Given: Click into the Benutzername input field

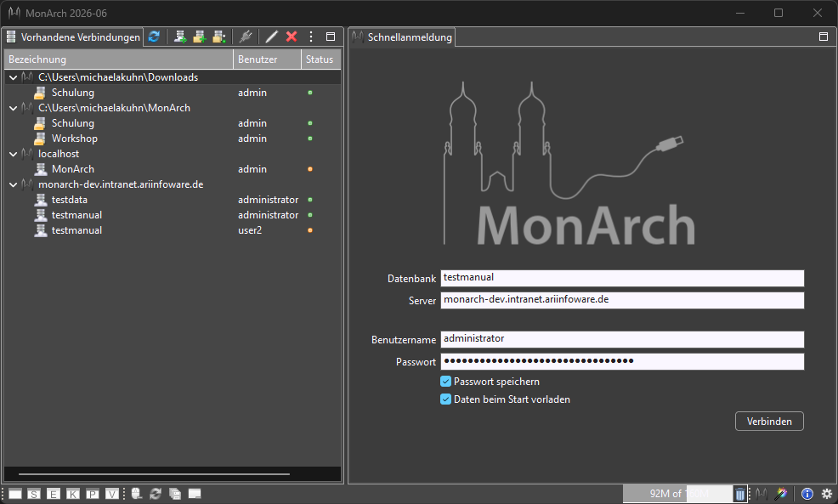Looking at the screenshot, I should tap(622, 339).
